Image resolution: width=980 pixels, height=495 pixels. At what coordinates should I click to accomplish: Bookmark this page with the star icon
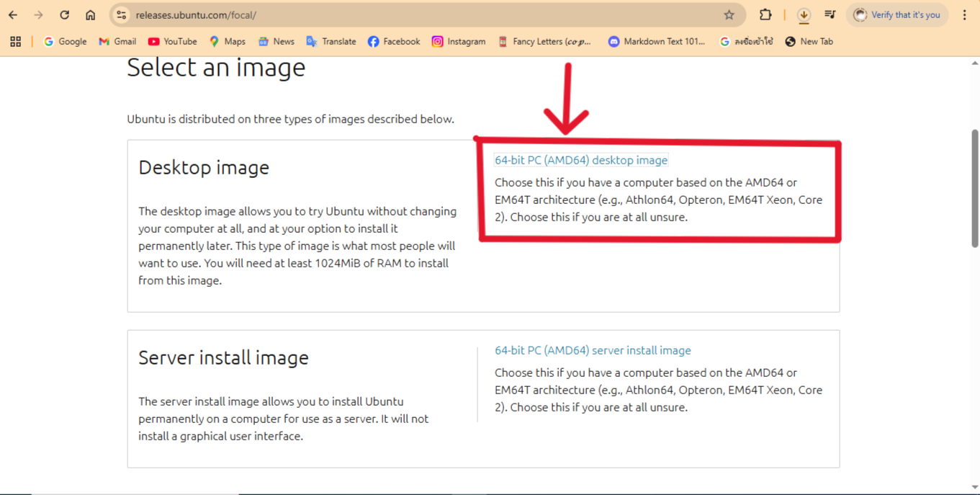click(729, 15)
